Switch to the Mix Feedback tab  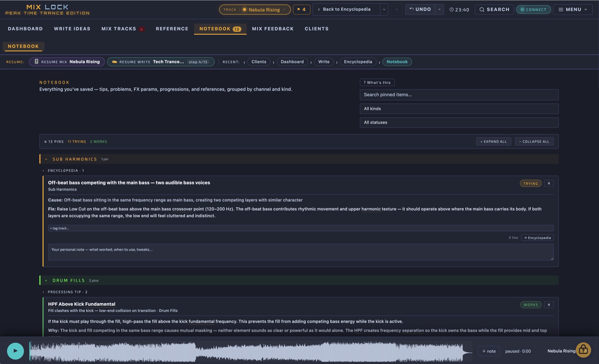[x=273, y=29]
